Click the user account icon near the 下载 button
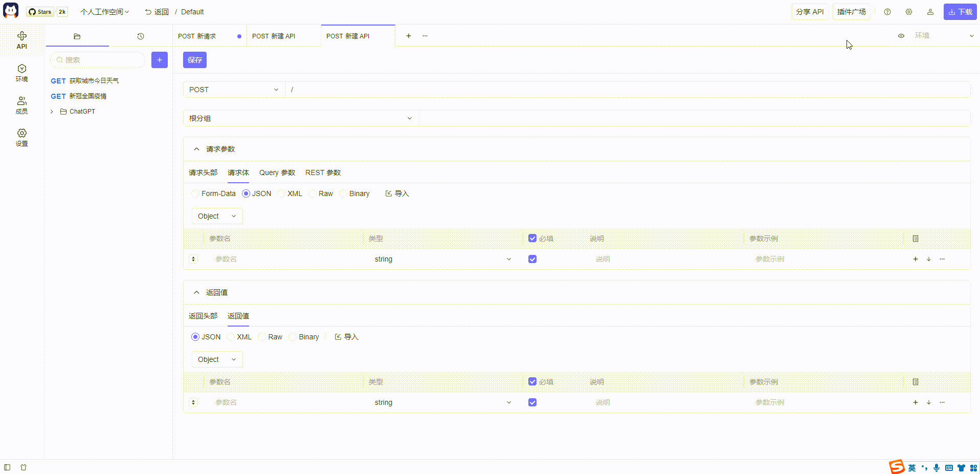 tap(930, 11)
